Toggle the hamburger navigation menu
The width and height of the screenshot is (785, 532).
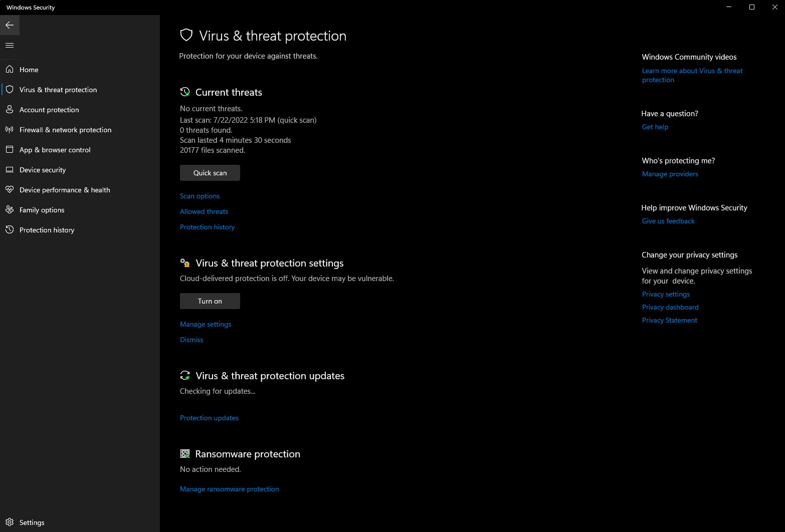click(x=10, y=45)
